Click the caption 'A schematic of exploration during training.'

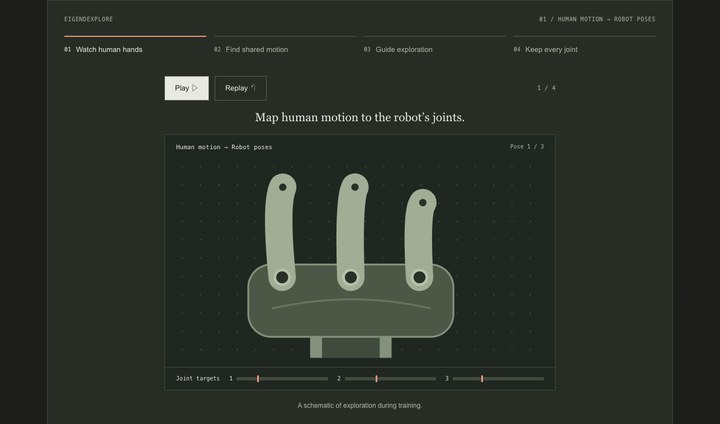(x=360, y=405)
